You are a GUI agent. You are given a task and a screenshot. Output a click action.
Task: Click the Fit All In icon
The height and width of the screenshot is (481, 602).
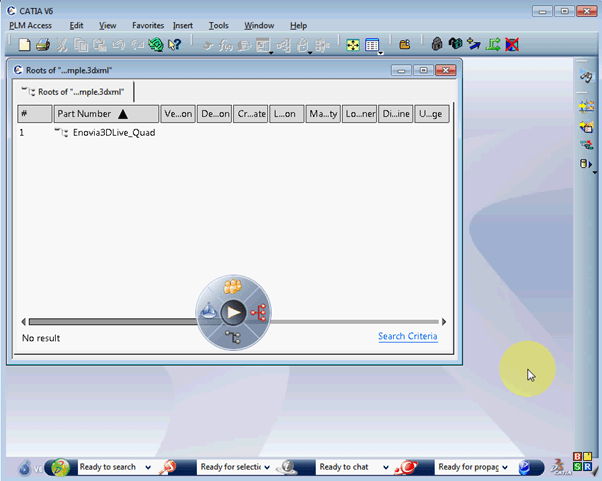click(x=353, y=45)
